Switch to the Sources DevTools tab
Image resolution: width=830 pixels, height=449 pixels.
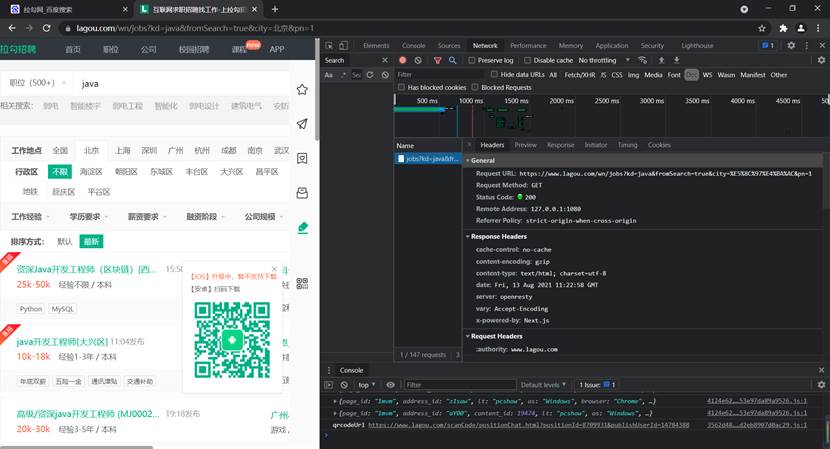coord(449,46)
